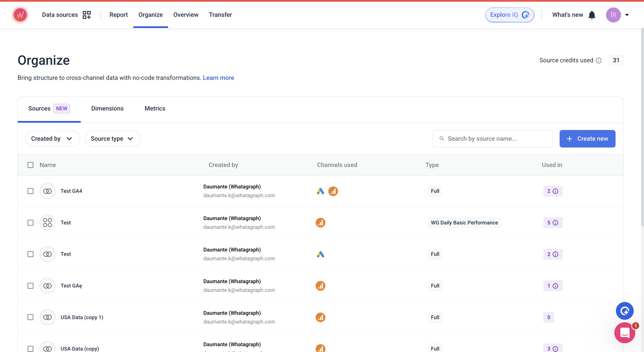This screenshot has width=644, height=352.
Task: Open the floating blue IQ assistant button
Action: (625, 311)
